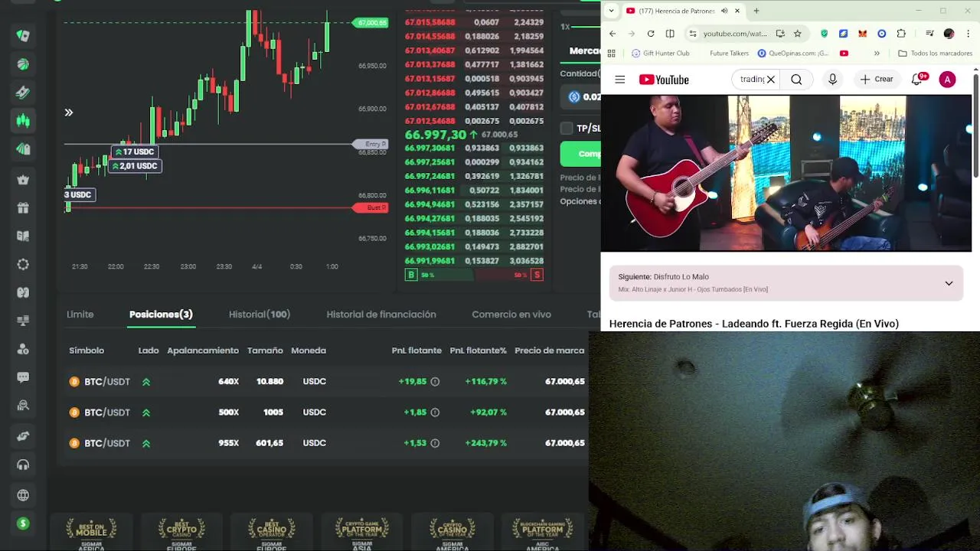
Task: Click the red Bust P price marker
Action: coord(371,208)
